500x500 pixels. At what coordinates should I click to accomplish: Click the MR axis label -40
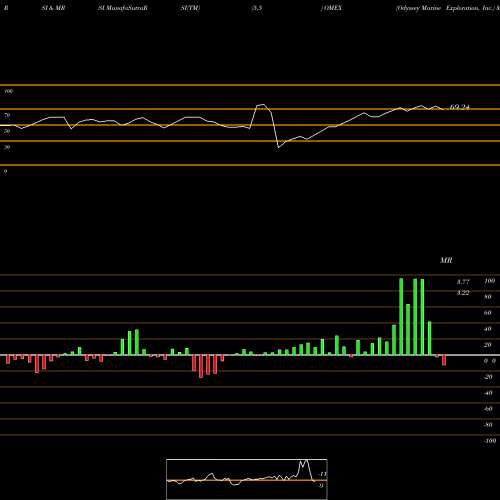tap(488, 393)
